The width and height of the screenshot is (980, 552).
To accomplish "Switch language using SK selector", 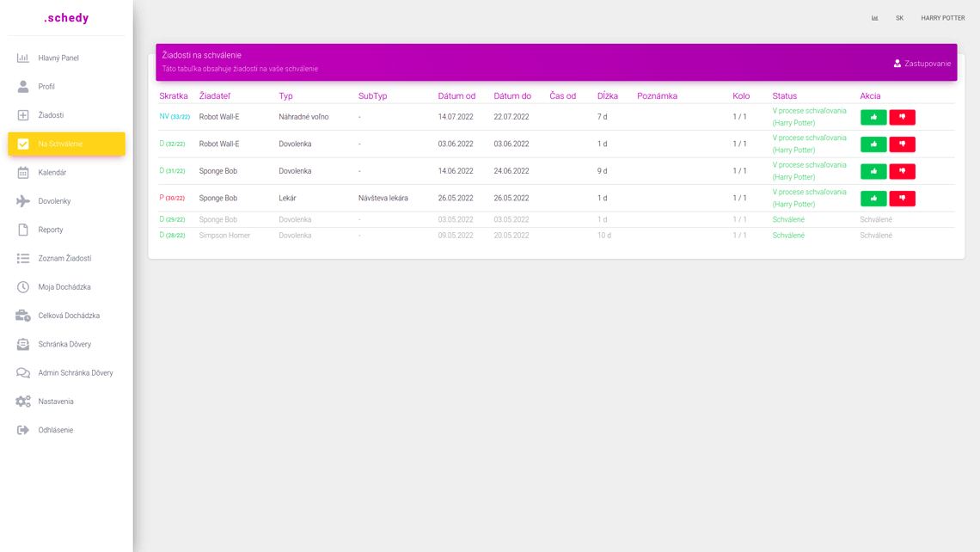I will point(899,18).
